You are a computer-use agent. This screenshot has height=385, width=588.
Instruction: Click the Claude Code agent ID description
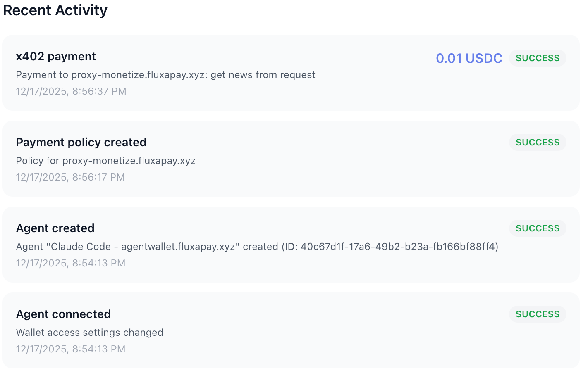[257, 247]
